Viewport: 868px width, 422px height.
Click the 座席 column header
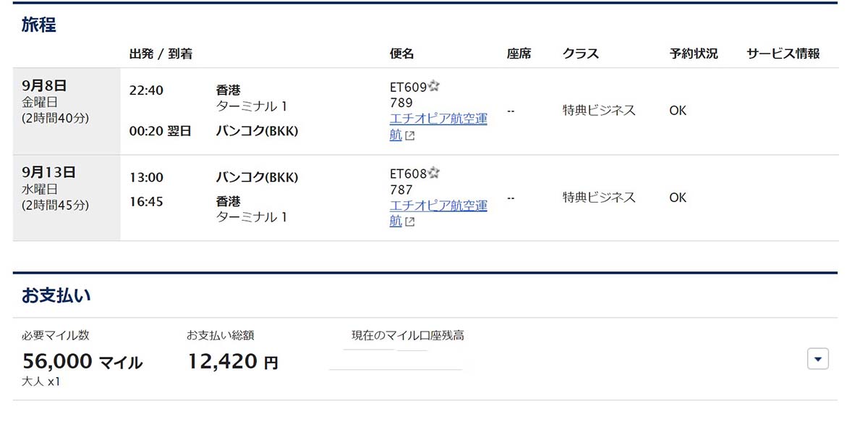point(519,54)
